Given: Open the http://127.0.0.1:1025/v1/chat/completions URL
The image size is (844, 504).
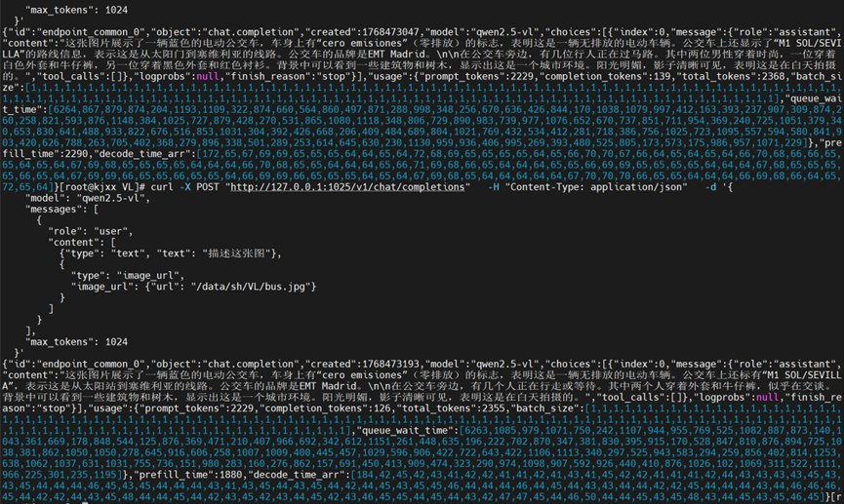Looking at the screenshot, I should (x=347, y=186).
